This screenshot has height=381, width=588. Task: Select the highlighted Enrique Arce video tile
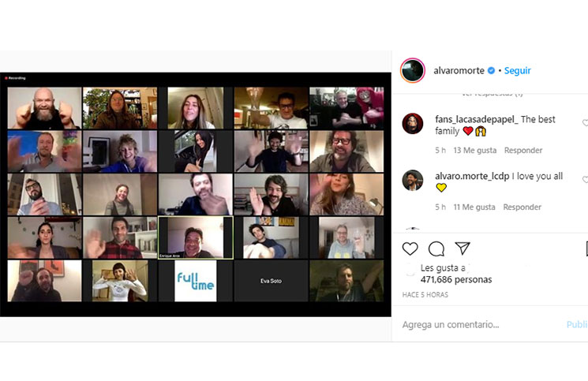click(196, 237)
